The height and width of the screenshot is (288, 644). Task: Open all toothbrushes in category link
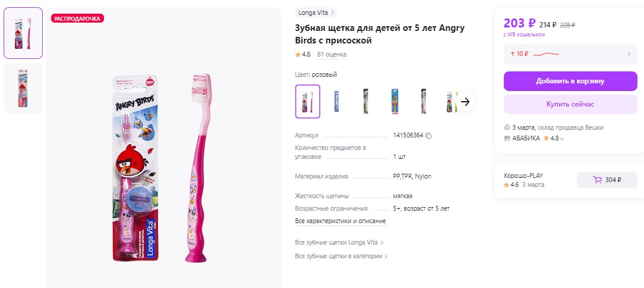[342, 256]
